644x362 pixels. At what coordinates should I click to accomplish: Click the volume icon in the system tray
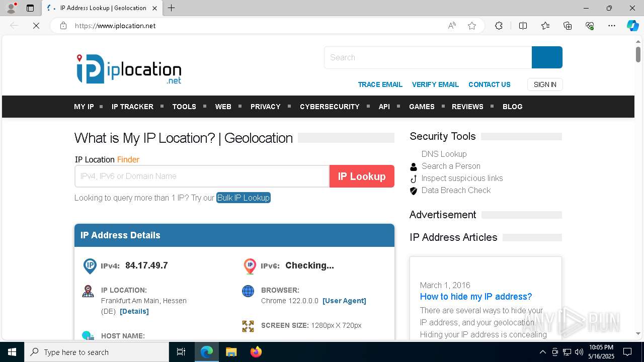click(579, 352)
